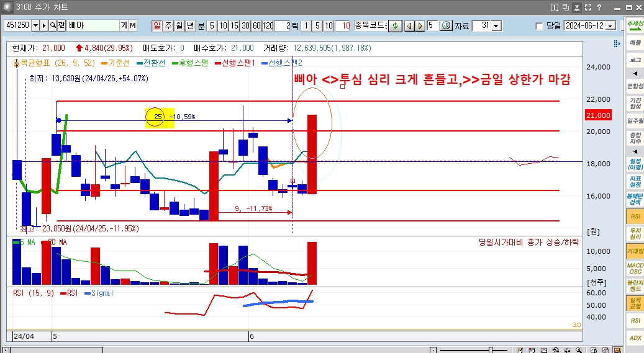The height and width of the screenshot is (353, 644).
Task: Open stock code 451250 dropdown
Action: (35, 25)
